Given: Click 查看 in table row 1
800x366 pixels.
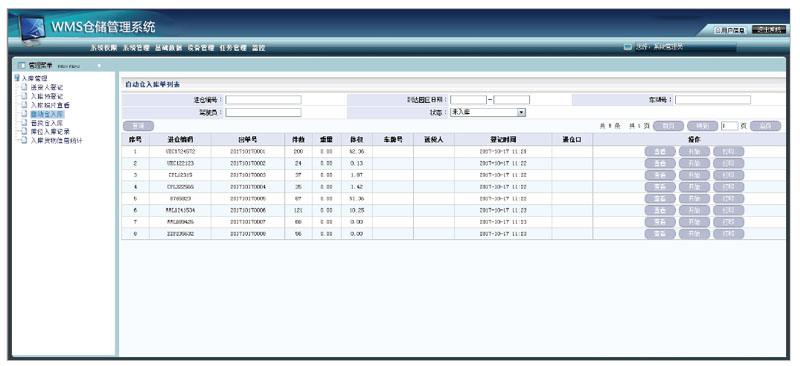Looking at the screenshot, I should (x=660, y=152).
